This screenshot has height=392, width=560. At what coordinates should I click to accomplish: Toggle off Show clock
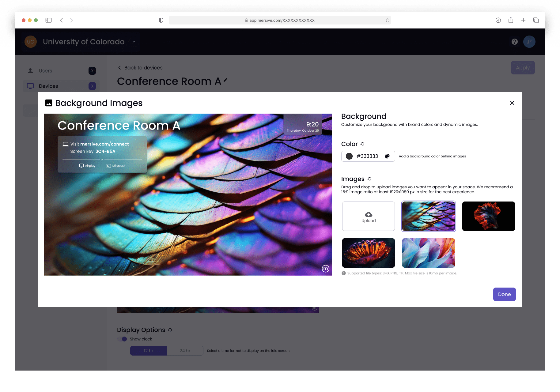point(122,339)
